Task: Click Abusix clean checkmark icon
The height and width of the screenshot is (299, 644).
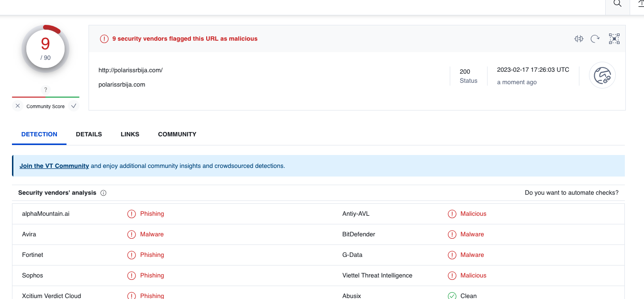Action: (452, 296)
